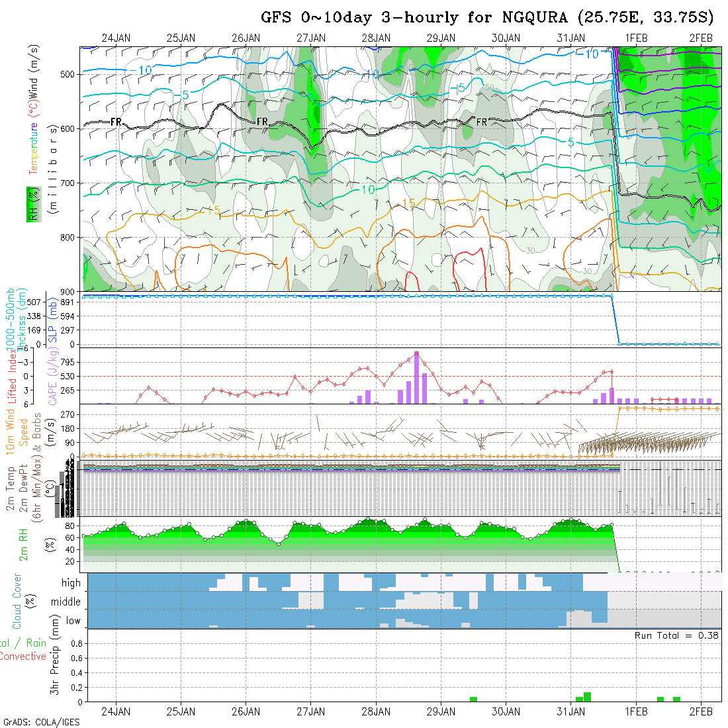Click the blue "SLP (mb)" axis title

[52, 320]
